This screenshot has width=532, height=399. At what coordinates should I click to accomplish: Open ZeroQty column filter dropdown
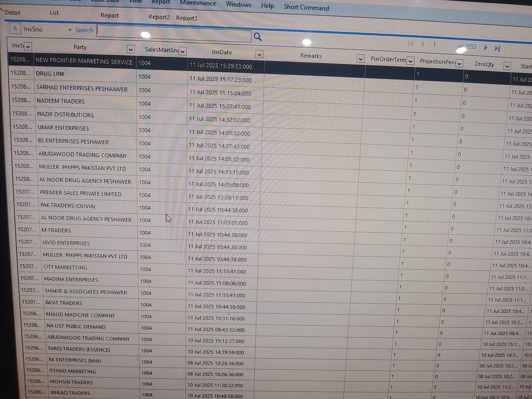point(507,66)
